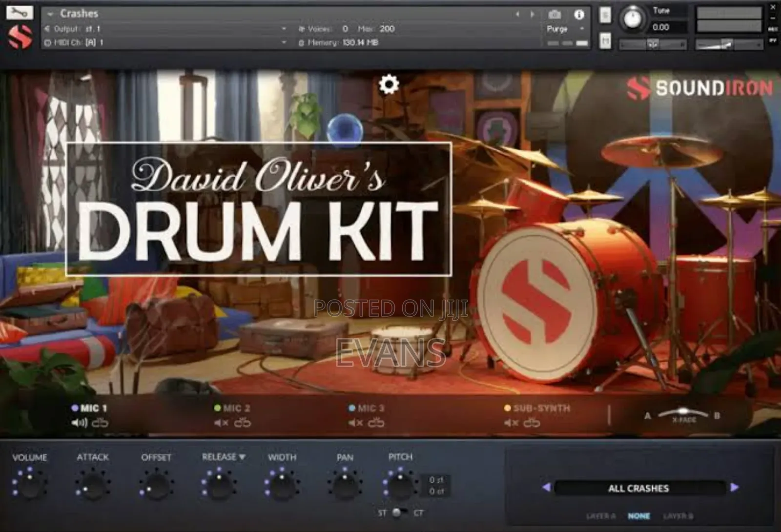Click the OFFSET knob

point(156,485)
